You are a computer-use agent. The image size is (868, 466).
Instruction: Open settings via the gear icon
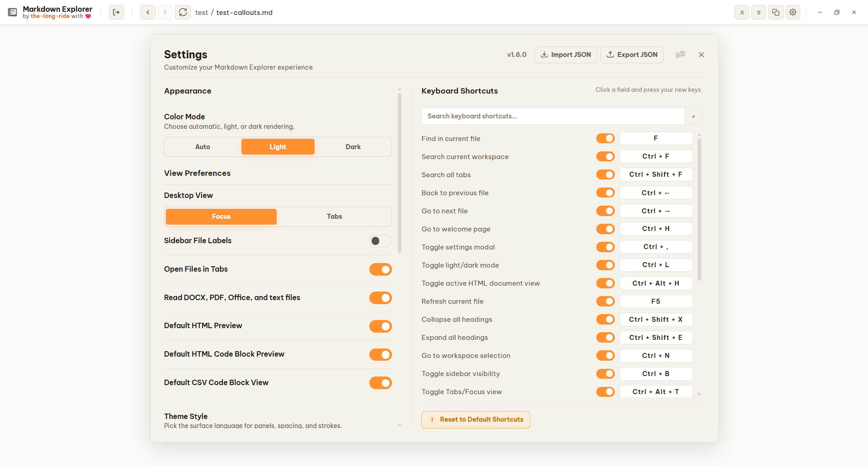click(793, 12)
